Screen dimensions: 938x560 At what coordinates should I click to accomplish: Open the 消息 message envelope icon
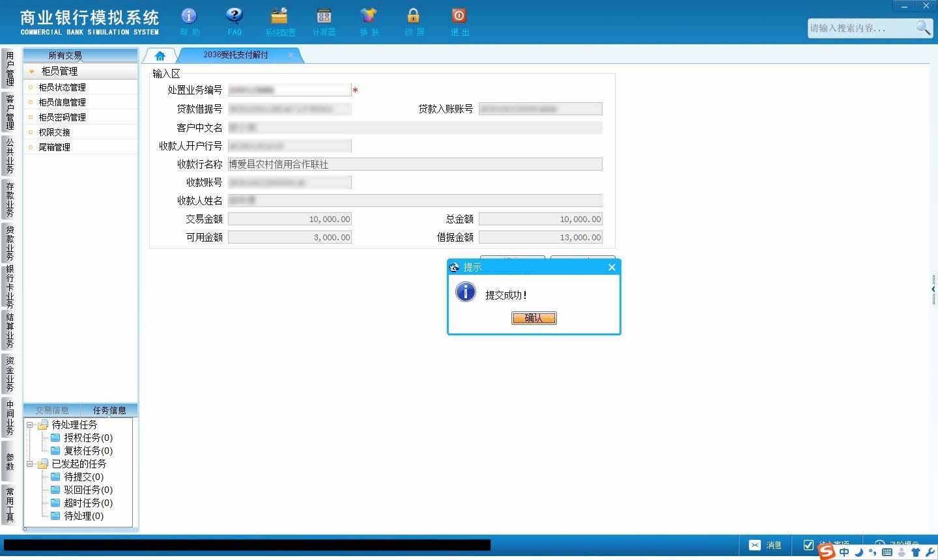point(754,545)
